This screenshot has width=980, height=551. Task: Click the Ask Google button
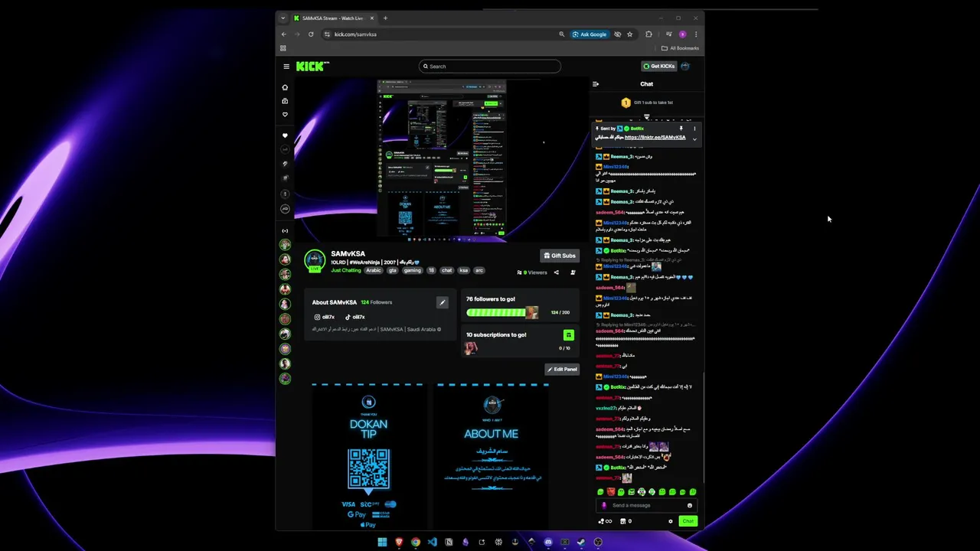click(590, 34)
